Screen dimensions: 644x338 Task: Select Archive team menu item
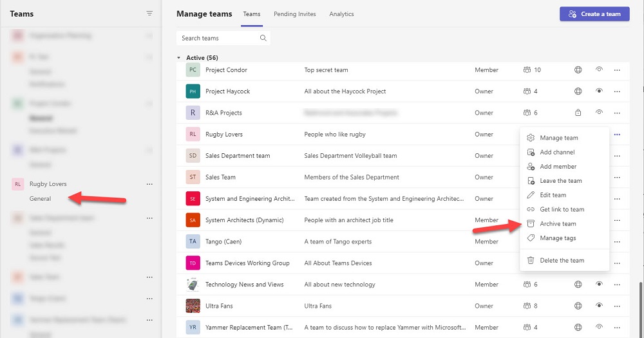564,224
